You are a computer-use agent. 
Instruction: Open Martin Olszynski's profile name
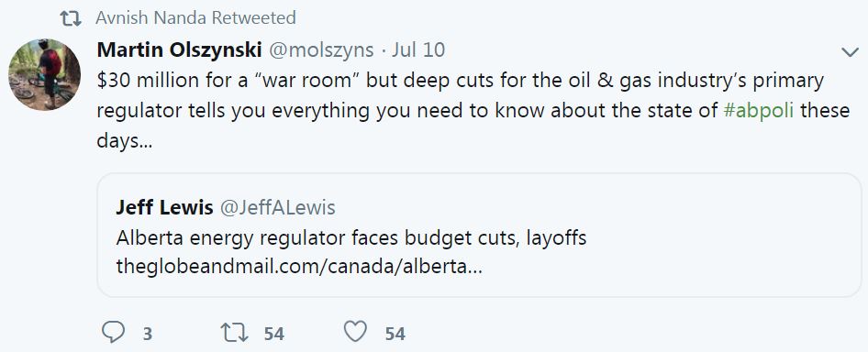click(x=179, y=49)
